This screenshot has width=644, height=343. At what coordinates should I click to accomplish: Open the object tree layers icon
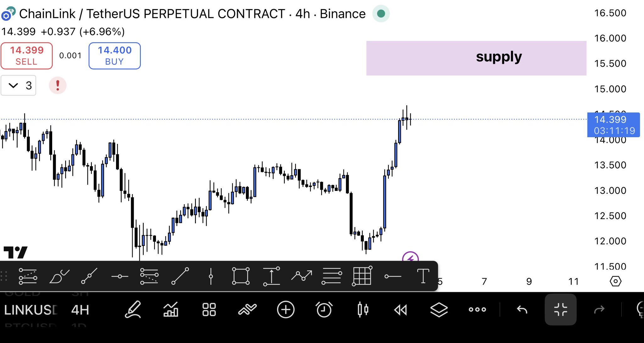439,310
